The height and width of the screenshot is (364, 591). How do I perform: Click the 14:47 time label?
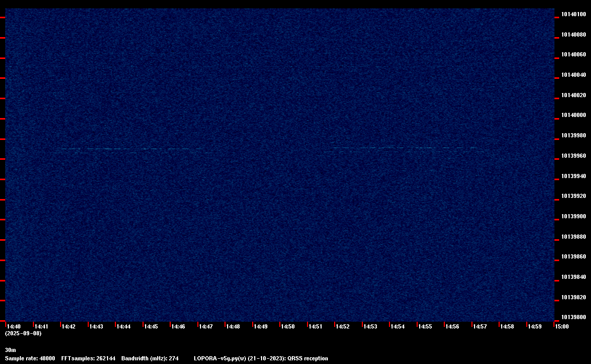pos(206,326)
